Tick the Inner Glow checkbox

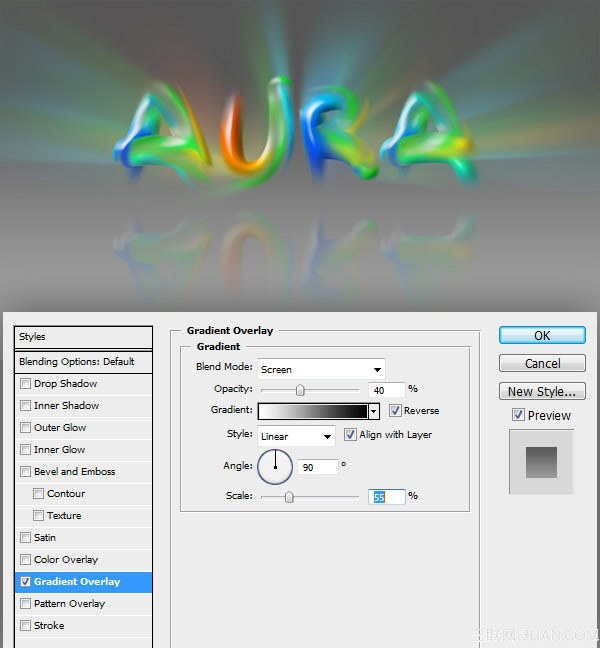(x=25, y=449)
